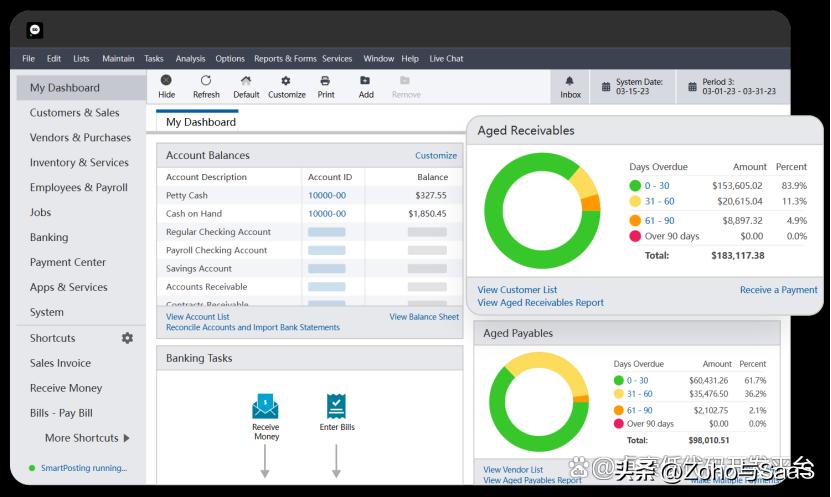
Task: Click the Receive a Payment link
Action: click(778, 290)
